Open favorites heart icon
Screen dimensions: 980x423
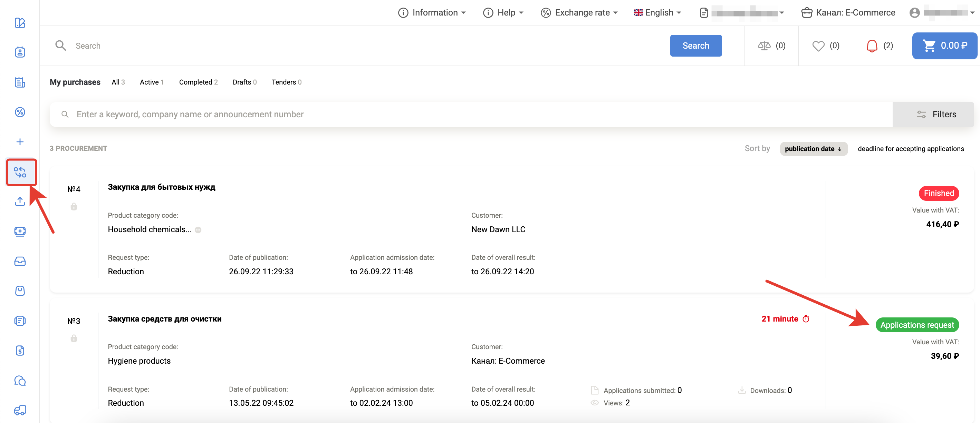click(818, 46)
